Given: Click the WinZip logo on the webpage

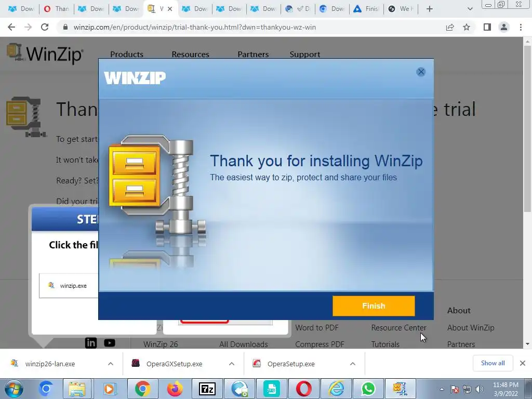Looking at the screenshot, I should pyautogui.click(x=45, y=54).
